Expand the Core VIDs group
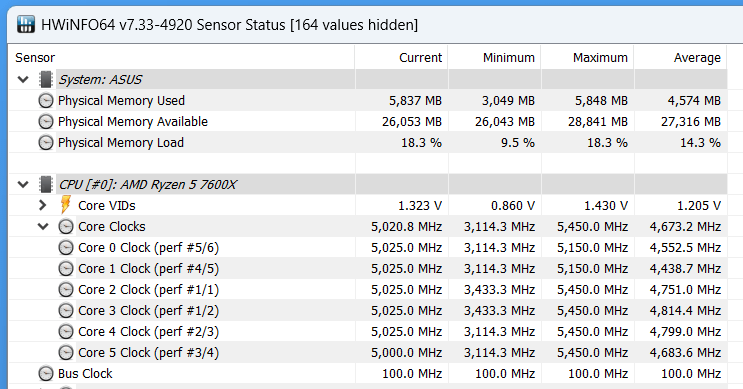Image resolution: width=743 pixels, height=389 pixels. pos(43,205)
